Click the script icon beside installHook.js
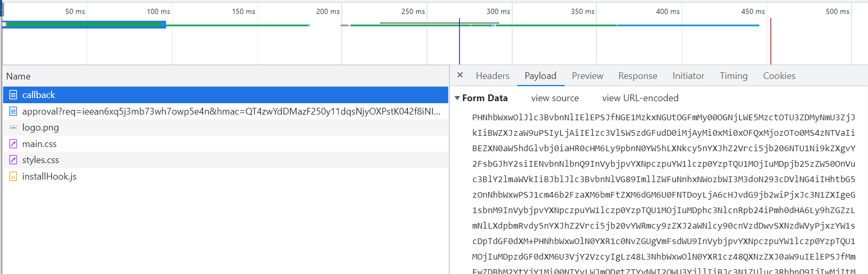The width and height of the screenshot is (868, 274). (x=13, y=176)
